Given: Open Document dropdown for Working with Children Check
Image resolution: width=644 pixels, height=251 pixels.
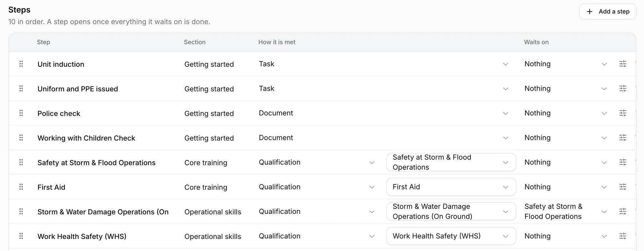Looking at the screenshot, I should tap(384, 138).
